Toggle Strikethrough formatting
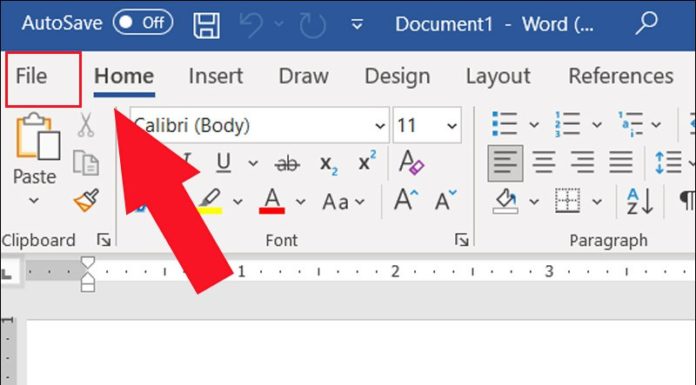 [x=287, y=164]
